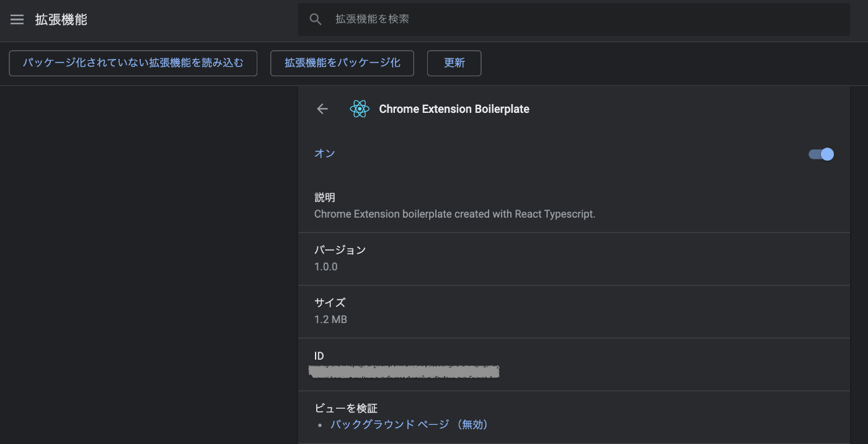
Task: Click the Chrome Extension Boilerplate title
Action: [x=454, y=109]
